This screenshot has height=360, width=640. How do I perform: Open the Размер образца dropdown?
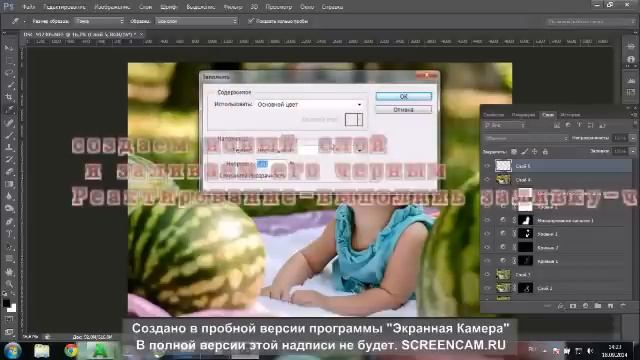pos(99,21)
